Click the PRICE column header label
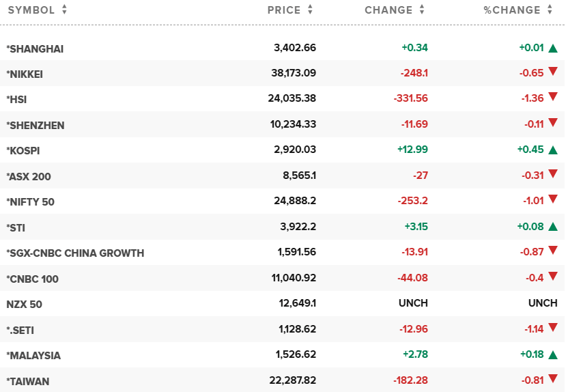The width and height of the screenshot is (568, 392). [x=284, y=10]
